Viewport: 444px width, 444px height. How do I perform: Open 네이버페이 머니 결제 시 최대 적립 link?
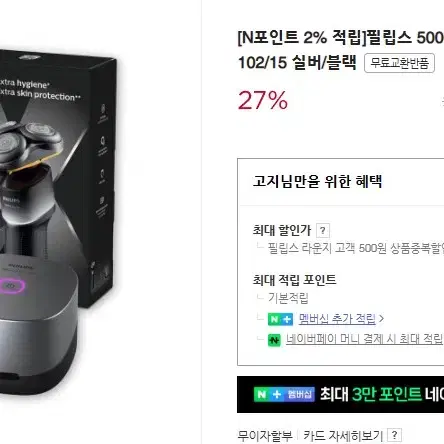[x=365, y=339]
